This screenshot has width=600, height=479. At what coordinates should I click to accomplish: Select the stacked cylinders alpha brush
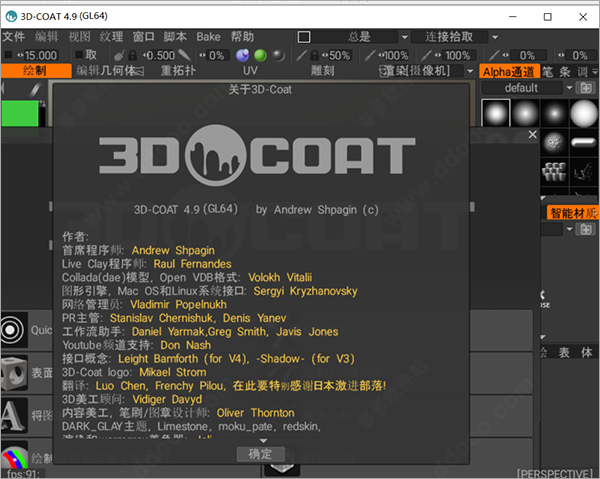tap(554, 172)
